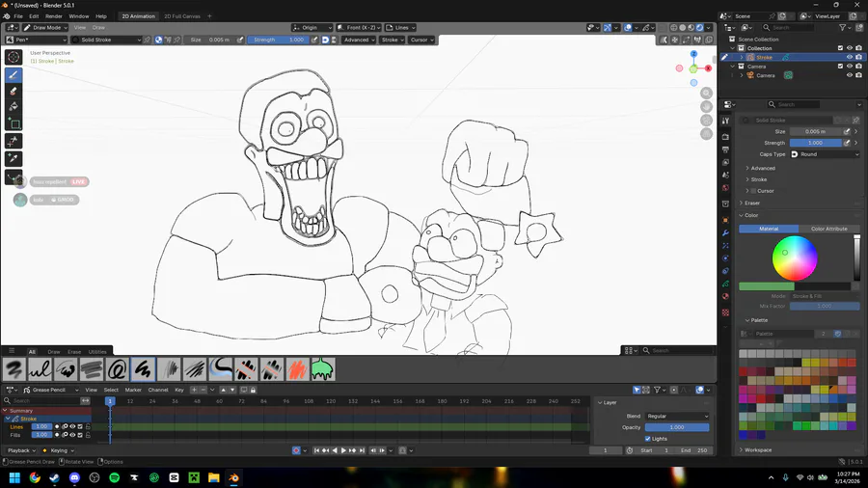Viewport: 868px width, 488px height.
Task: Open the timeline Marker menu
Action: click(x=133, y=390)
